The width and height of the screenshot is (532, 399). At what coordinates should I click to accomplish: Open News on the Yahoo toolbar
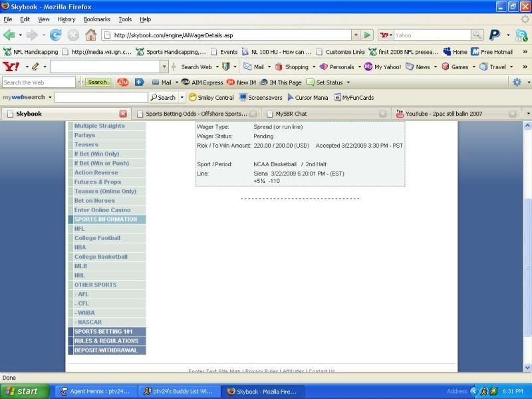[418, 67]
